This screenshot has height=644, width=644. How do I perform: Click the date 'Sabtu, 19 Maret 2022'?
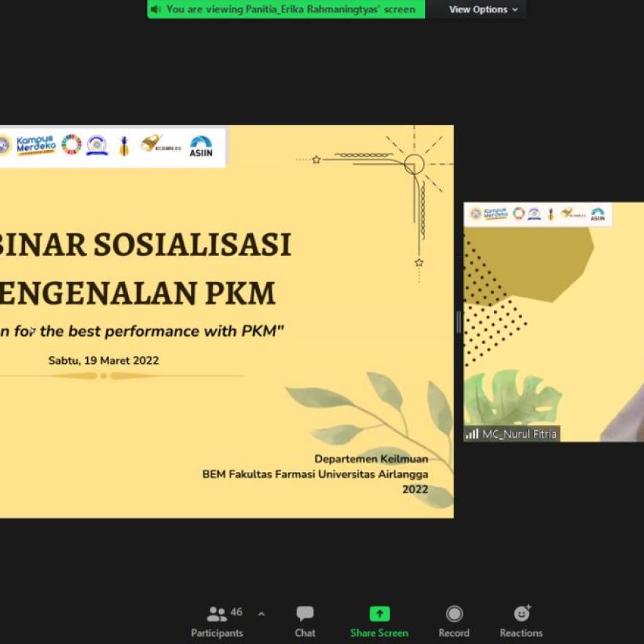pyautogui.click(x=103, y=360)
